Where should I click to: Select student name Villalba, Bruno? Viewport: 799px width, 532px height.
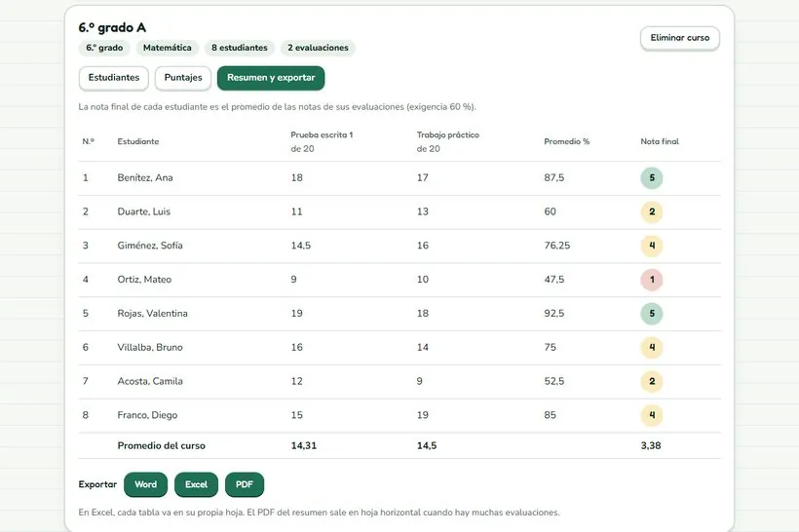(x=150, y=348)
